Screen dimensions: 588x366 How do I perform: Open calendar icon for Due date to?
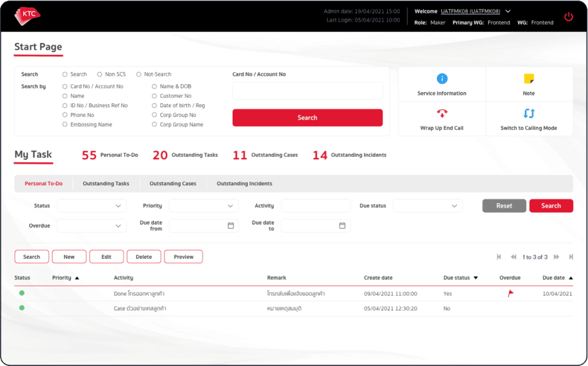(342, 225)
